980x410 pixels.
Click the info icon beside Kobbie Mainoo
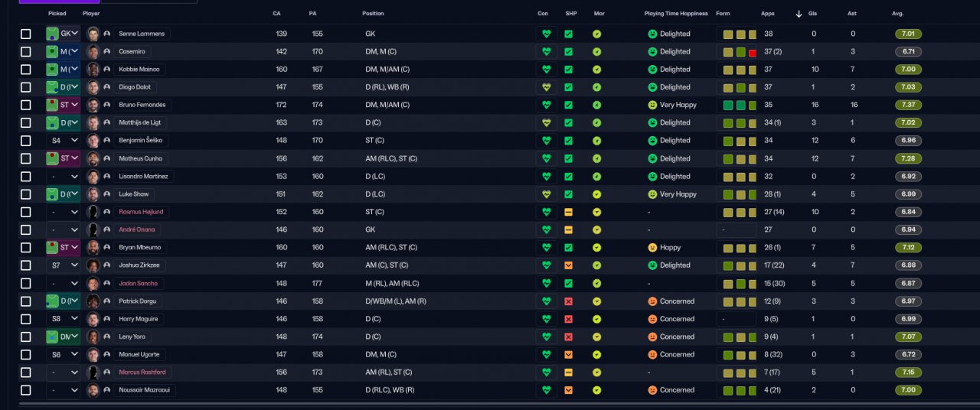[106, 70]
